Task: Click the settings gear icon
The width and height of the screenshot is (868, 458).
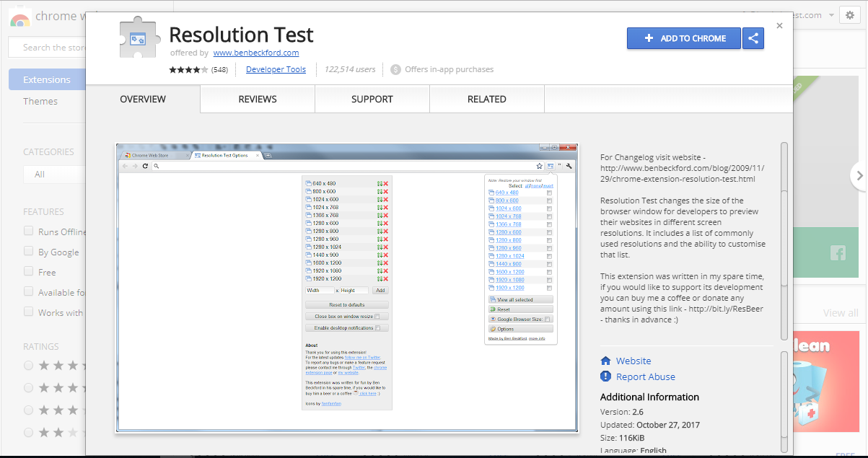Action: click(x=850, y=15)
